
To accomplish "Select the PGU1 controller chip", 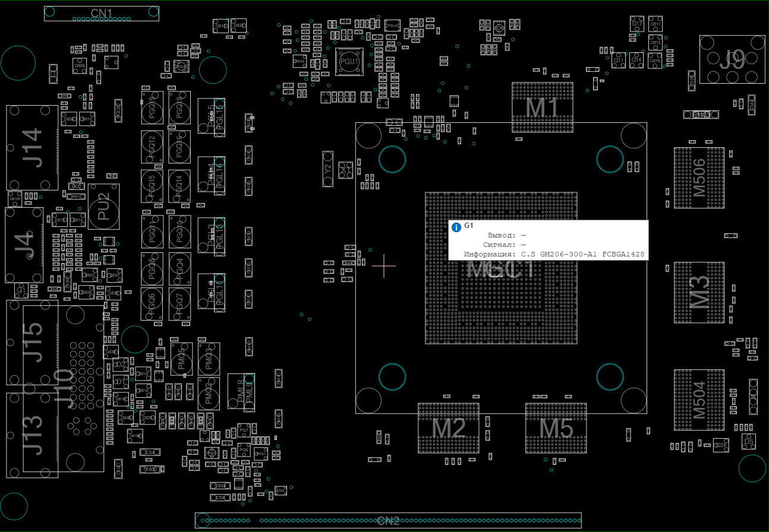I will [349, 62].
